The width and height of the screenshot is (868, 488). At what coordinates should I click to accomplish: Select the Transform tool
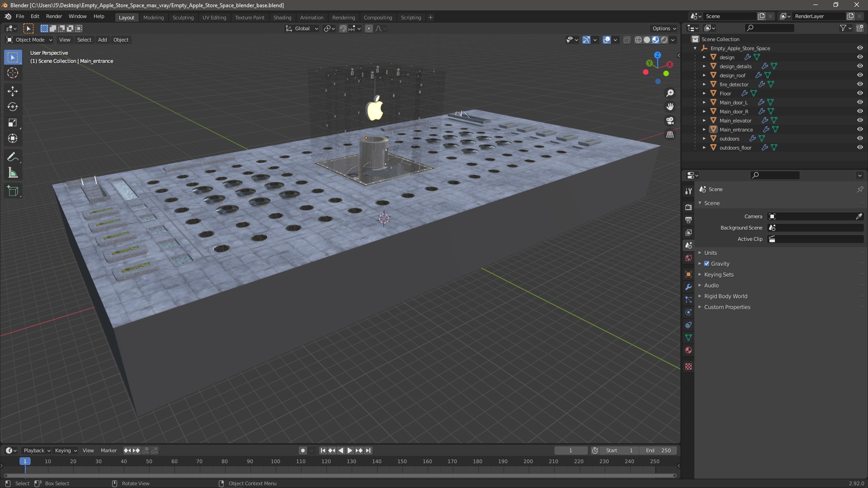click(x=13, y=139)
